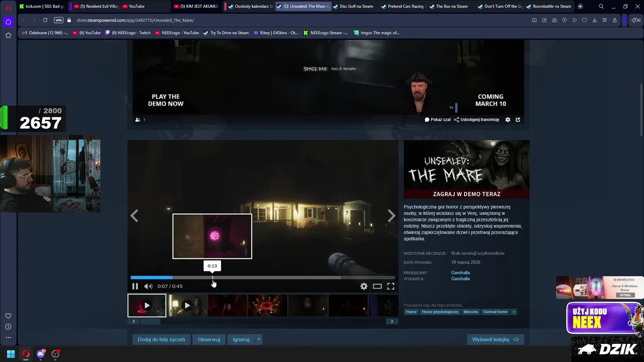Click the Ignoruj button
Screen dimensions: 644x362
(x=241, y=339)
